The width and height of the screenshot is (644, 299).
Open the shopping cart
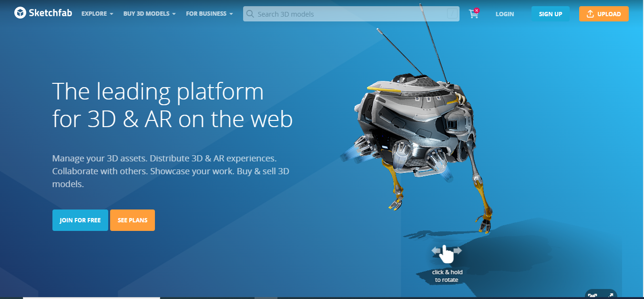coord(474,13)
